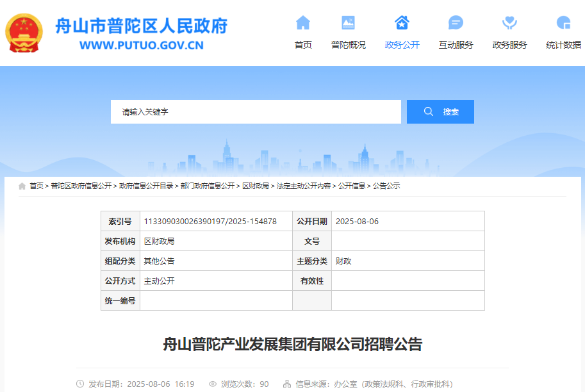
Task: Open 法定主动公开内容 breadcrumb link
Action: tap(303, 186)
